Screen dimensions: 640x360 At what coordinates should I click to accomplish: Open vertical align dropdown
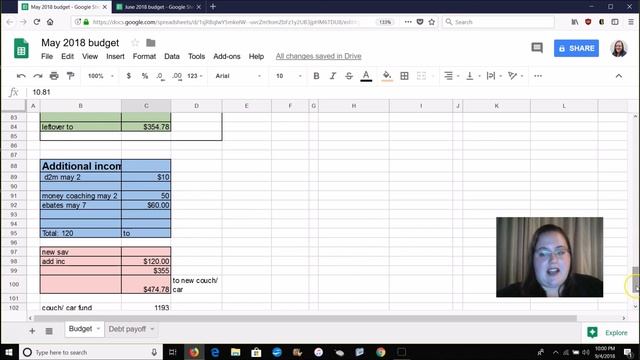pyautogui.click(x=473, y=76)
